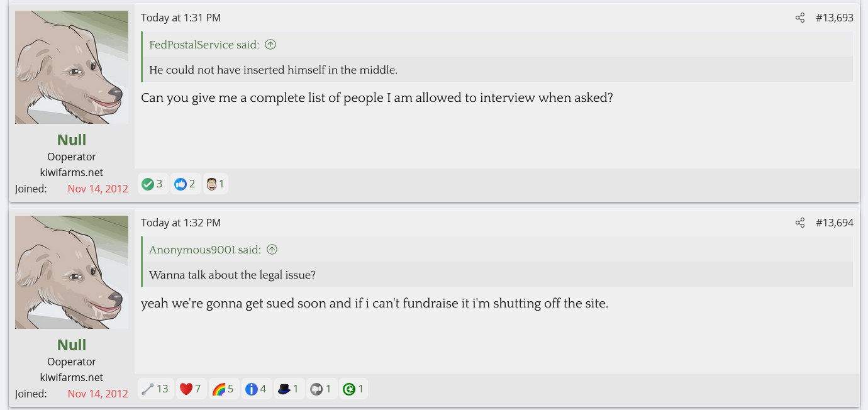Image resolution: width=868 pixels, height=410 pixels.
Task: Jump to Anonymous9001's quoted post arrow
Action: [x=272, y=250]
